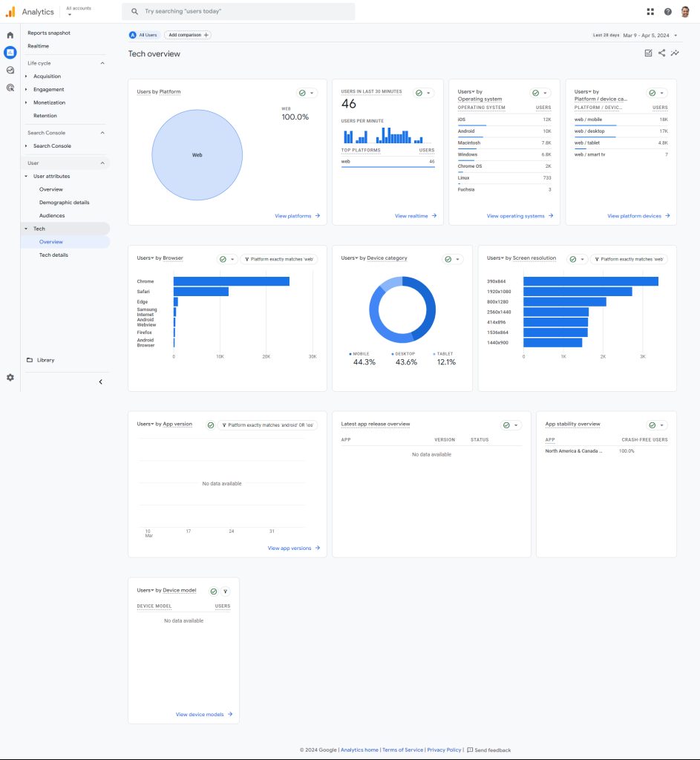Viewport: 700px width, 760px height.
Task: Open the Explore icon in left rail
Action: (10, 71)
